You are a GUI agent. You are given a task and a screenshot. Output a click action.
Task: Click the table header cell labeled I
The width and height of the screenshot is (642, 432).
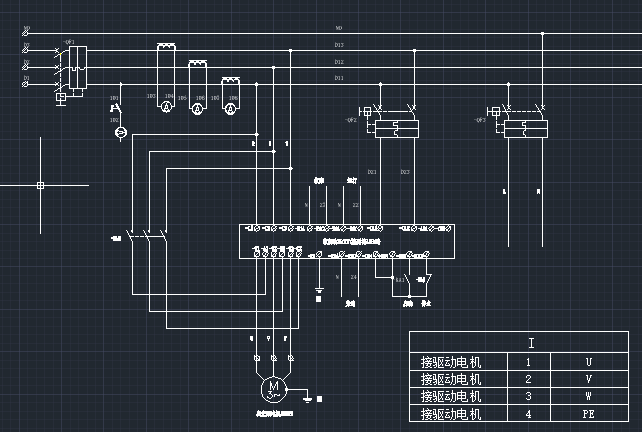point(531,343)
